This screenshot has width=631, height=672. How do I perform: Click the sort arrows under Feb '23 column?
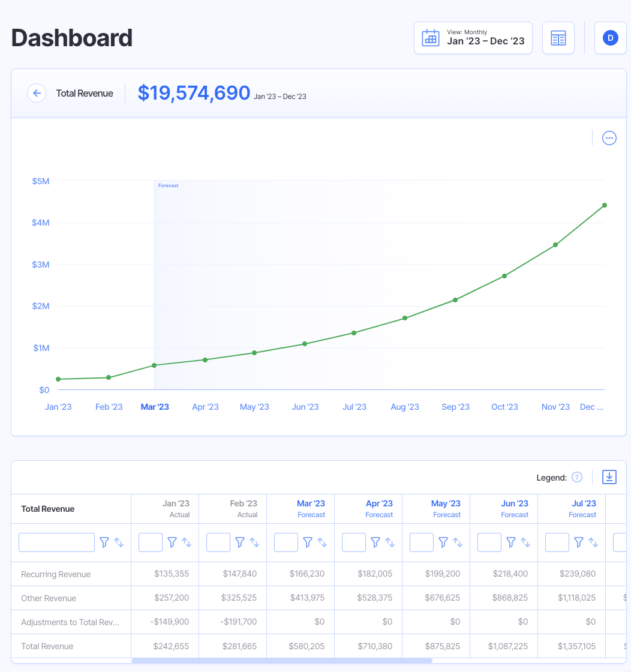pos(254,542)
